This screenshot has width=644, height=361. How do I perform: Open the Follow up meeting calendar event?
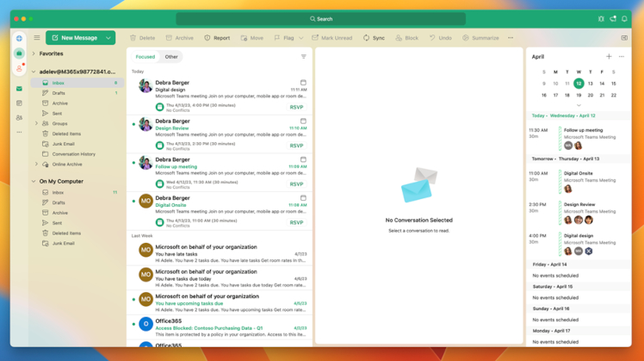point(579,138)
